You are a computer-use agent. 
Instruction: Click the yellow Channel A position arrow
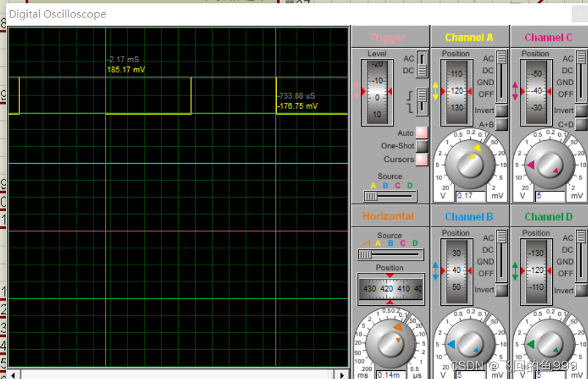pyautogui.click(x=436, y=91)
